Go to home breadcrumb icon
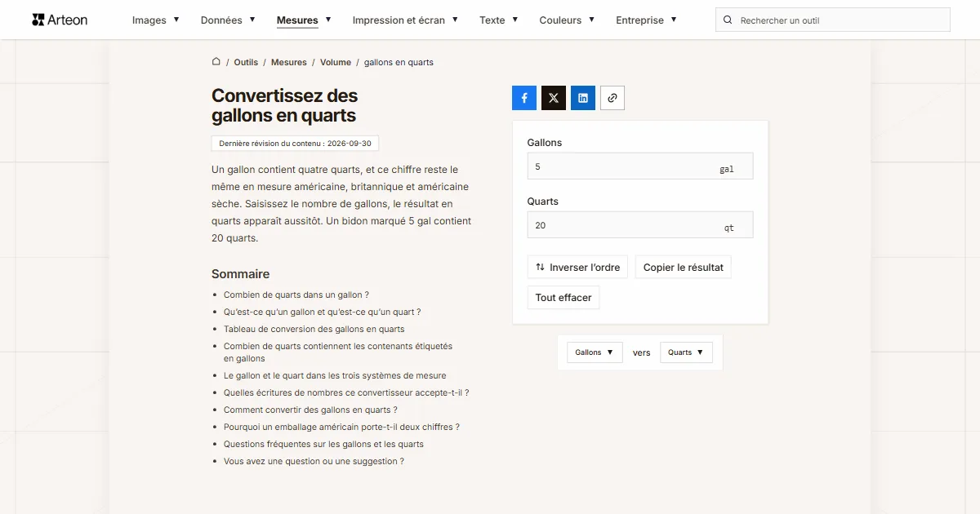Viewport: 980px width, 514px height. tap(216, 62)
